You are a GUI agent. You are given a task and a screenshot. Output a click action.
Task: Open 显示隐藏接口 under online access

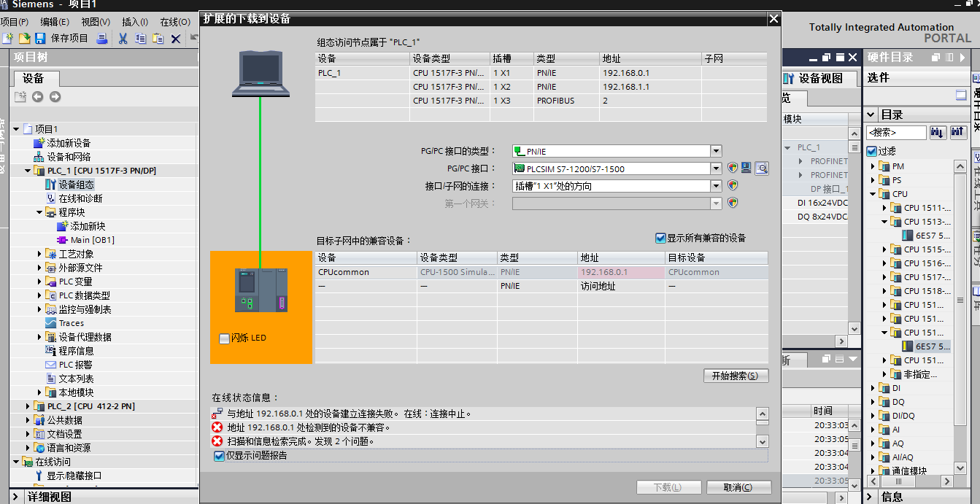[x=74, y=476]
